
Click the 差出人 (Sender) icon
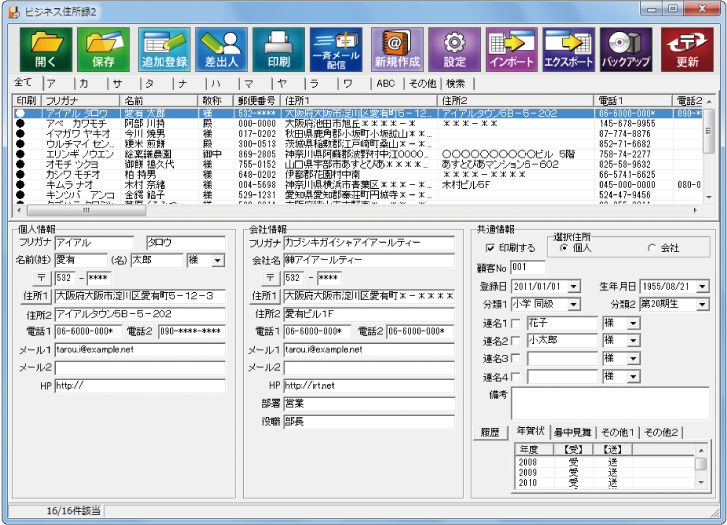222,47
